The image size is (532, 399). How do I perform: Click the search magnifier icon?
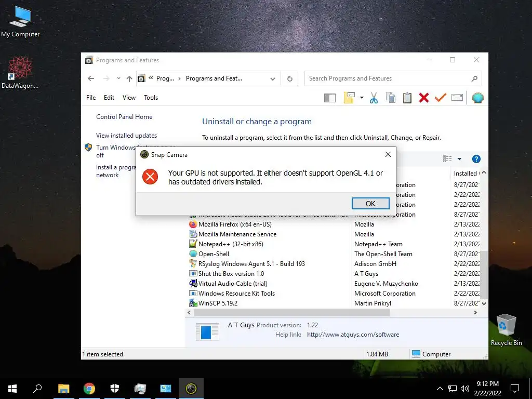474,79
